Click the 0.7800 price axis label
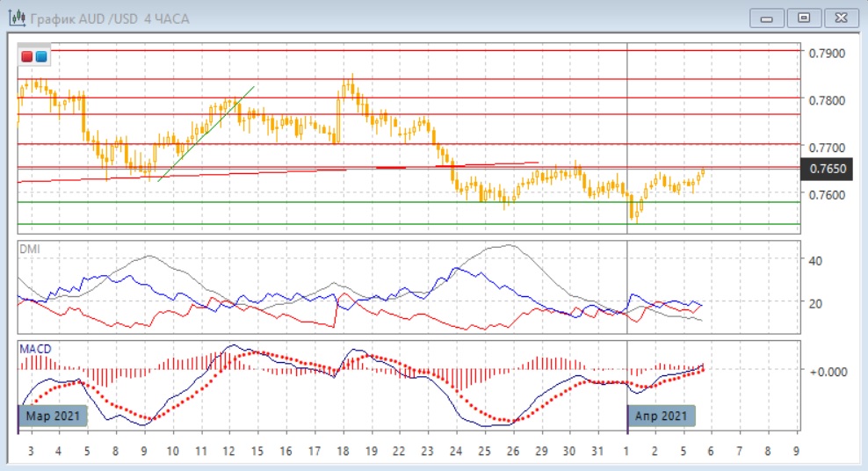The image size is (868, 471). pos(826,100)
